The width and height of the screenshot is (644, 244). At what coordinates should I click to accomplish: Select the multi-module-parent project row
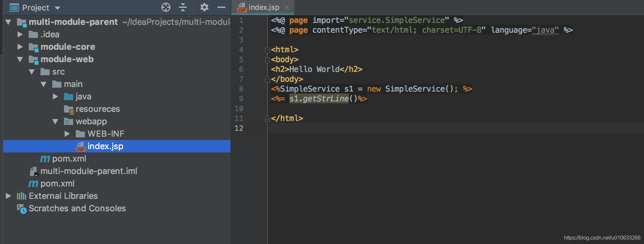tap(117, 22)
